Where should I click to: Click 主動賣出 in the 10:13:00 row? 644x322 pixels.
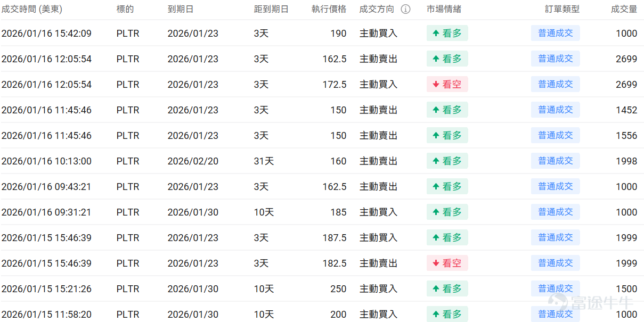[x=379, y=161]
